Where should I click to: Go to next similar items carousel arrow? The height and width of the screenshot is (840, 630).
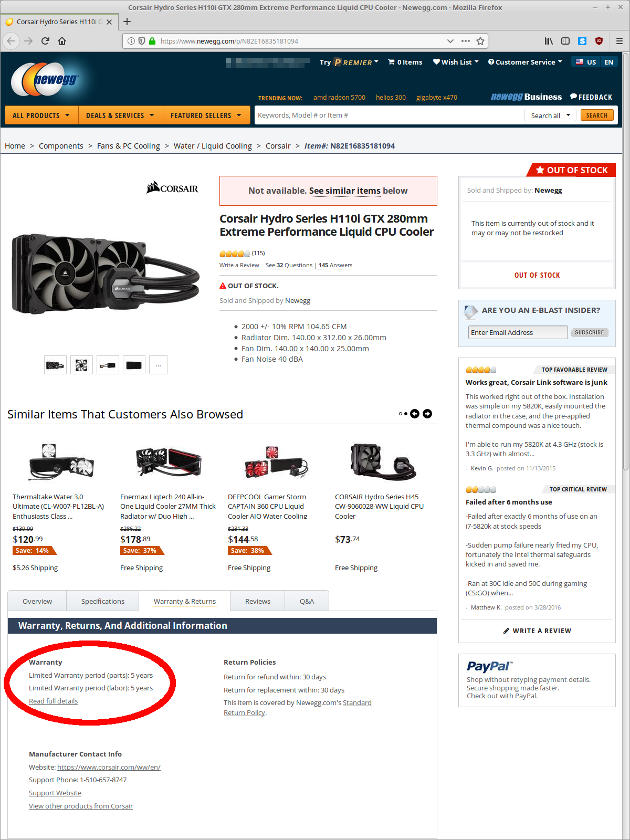tap(427, 414)
